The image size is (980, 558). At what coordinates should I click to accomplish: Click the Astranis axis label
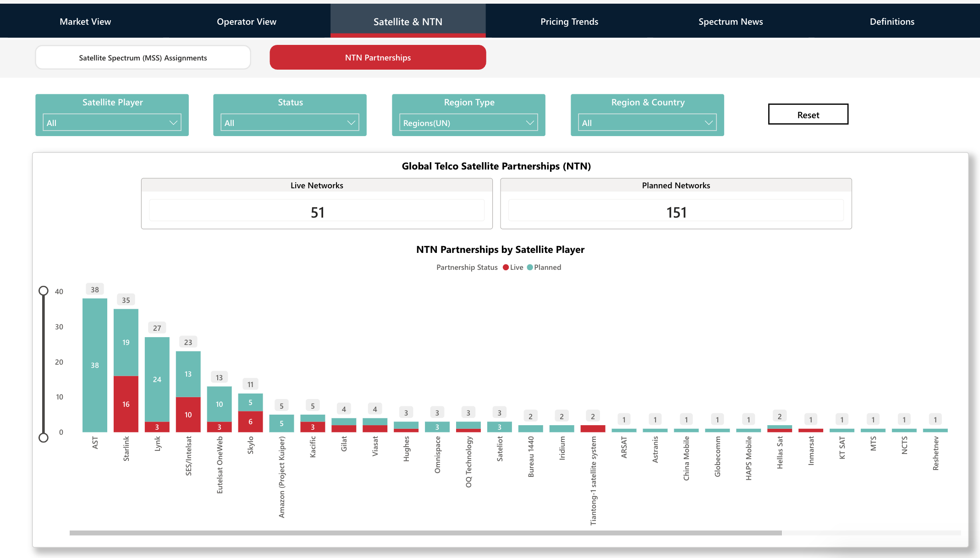point(655,449)
